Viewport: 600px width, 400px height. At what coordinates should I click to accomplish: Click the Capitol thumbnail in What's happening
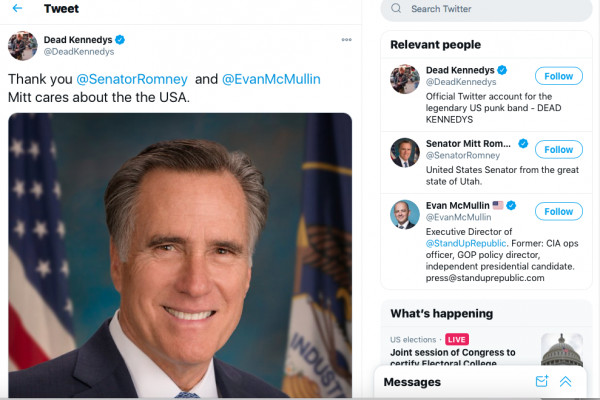tap(561, 350)
